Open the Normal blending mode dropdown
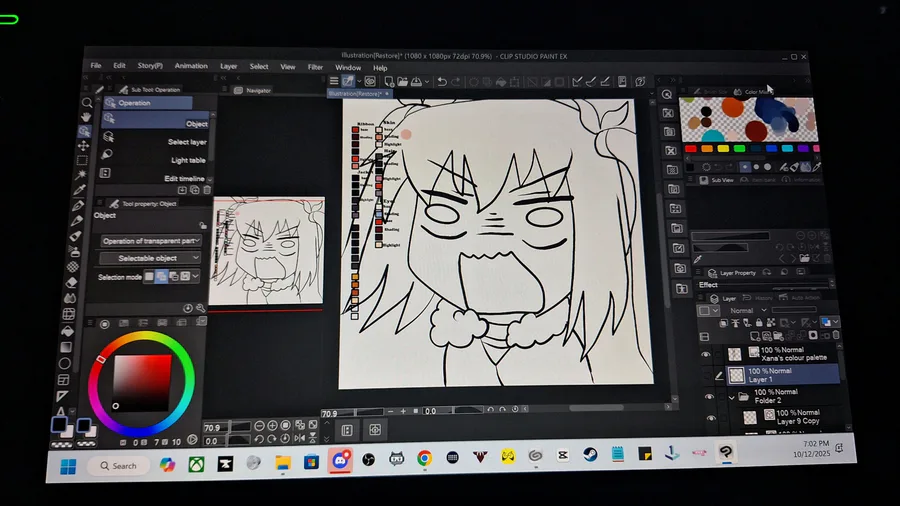Image resolution: width=900 pixels, height=506 pixels. pyautogui.click(x=748, y=310)
